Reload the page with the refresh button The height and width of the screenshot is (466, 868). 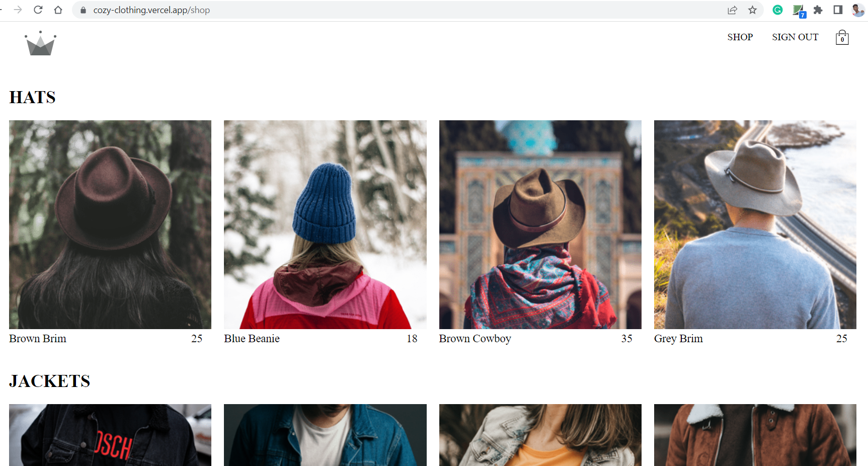[x=38, y=10]
